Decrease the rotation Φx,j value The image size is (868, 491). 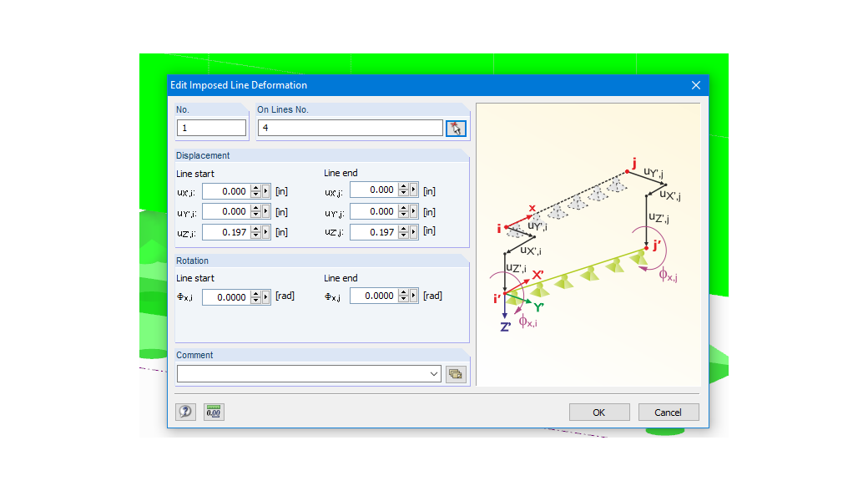(x=404, y=299)
